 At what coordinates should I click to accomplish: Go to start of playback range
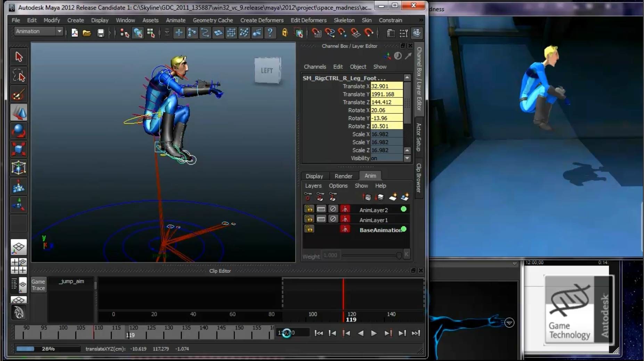tap(318, 333)
